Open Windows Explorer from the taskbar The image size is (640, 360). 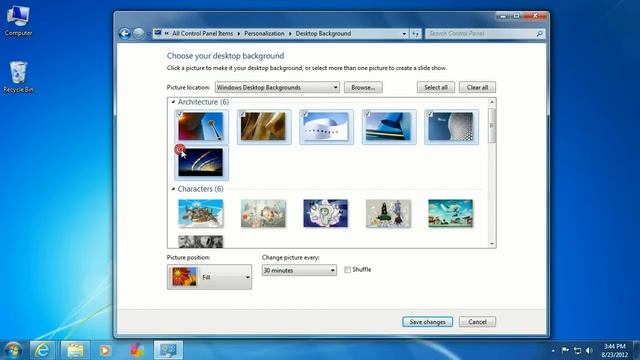coord(75,350)
